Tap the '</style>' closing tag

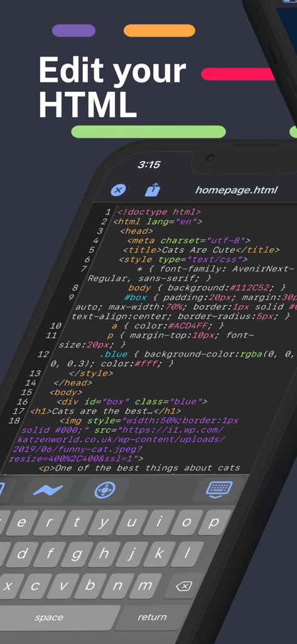coord(90,373)
